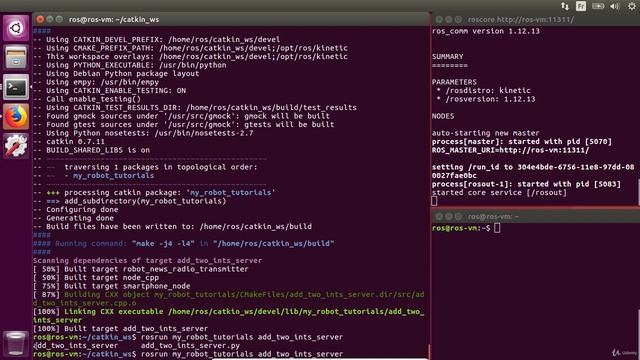Click 'Using Debian Python package layout' line
This screenshot has height=360, width=640.
[116, 74]
